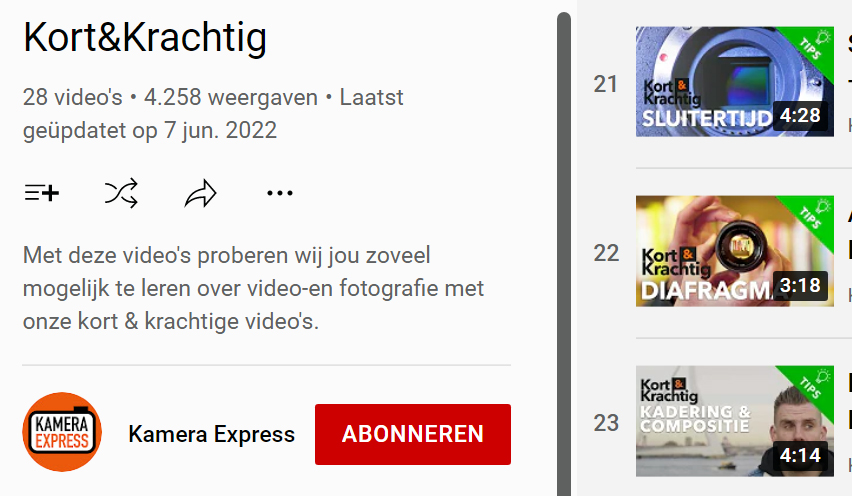Select the Kort&Krachtig playlist title
Screen dimensions: 852x496
(145, 37)
